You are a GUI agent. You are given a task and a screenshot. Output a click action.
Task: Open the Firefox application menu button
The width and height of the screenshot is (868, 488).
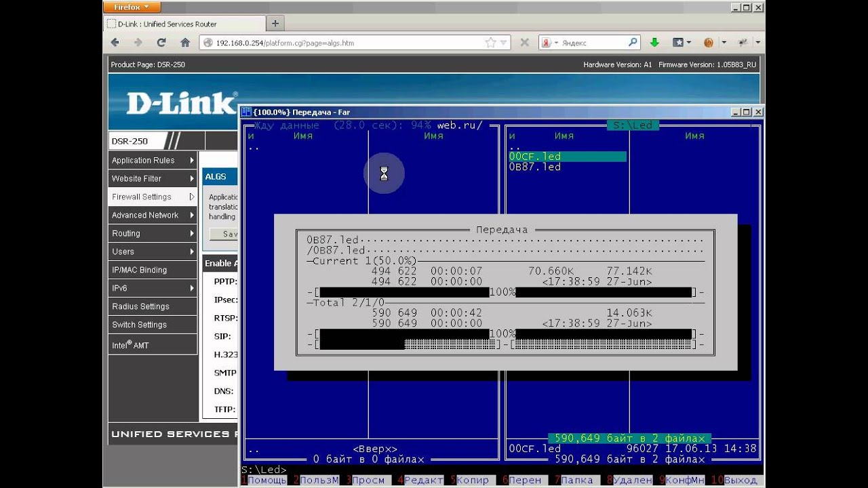pos(133,7)
